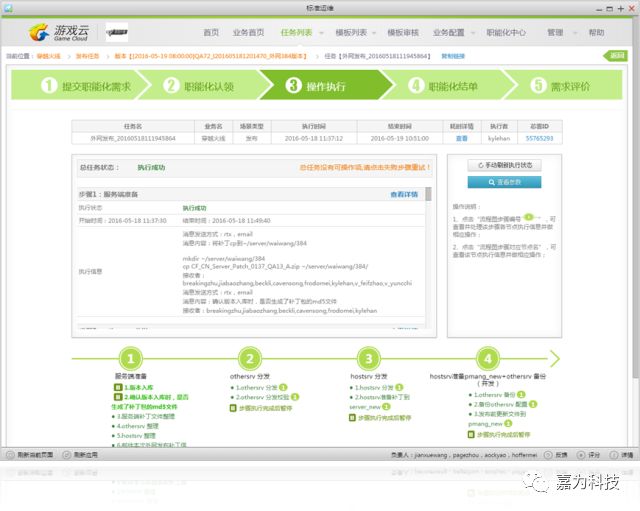Click the version breadcrumb starting with 版本【[2016-05-19
Viewport: 640px width, 511px height.
tap(210, 56)
